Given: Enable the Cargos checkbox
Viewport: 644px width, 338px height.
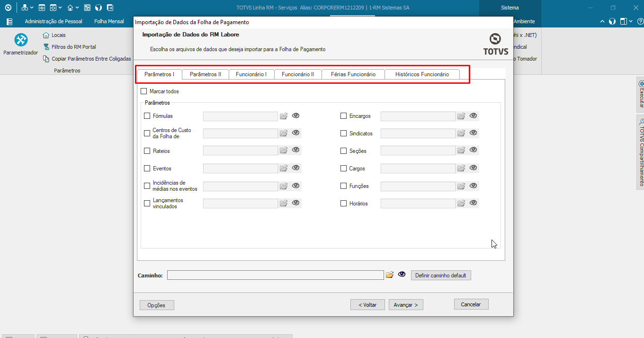Looking at the screenshot, I should pos(344,168).
